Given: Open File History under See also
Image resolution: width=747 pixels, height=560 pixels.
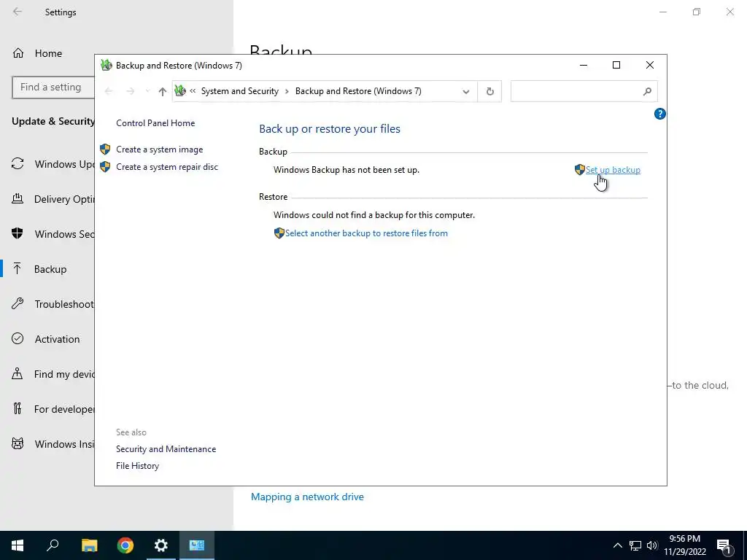Looking at the screenshot, I should click(137, 466).
